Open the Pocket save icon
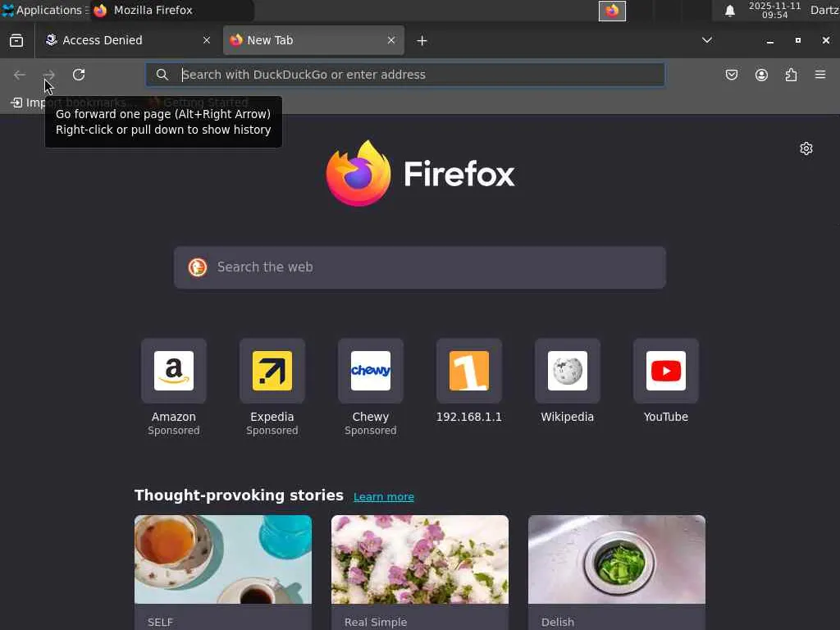The height and width of the screenshot is (630, 840). [x=731, y=75]
